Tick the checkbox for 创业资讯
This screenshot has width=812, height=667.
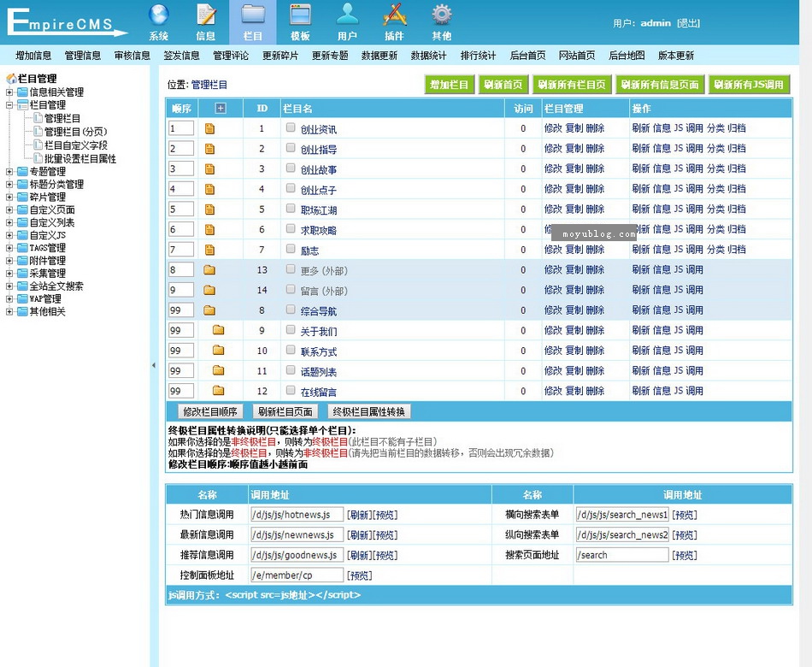click(x=291, y=127)
